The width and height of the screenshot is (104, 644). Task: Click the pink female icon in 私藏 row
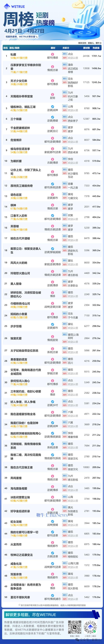(53, 54)
